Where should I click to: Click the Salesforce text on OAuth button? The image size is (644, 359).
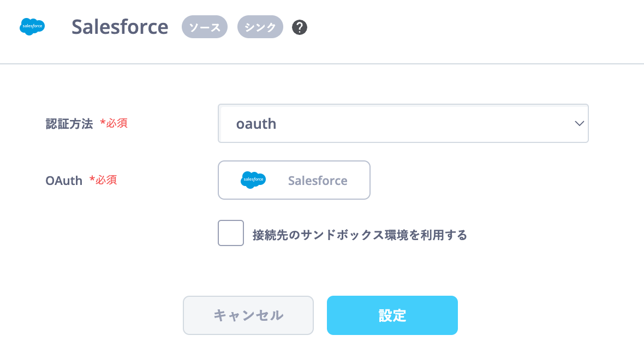pos(318,181)
